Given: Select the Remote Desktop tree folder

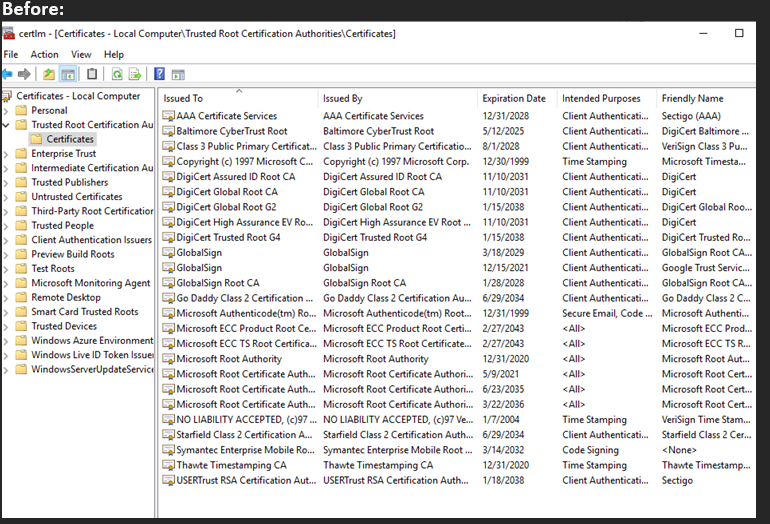Looking at the screenshot, I should click(65, 298).
